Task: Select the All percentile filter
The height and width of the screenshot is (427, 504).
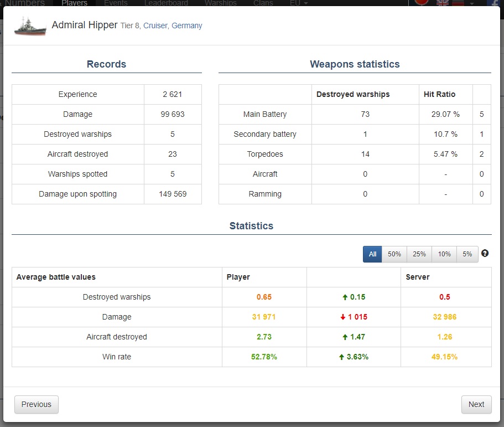Action: point(372,254)
